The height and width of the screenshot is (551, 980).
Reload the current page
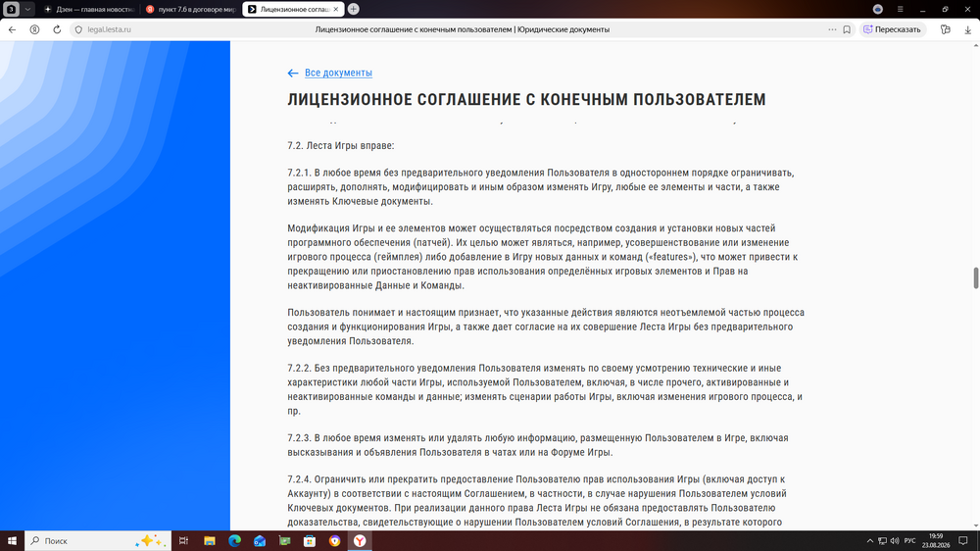pos(57,29)
